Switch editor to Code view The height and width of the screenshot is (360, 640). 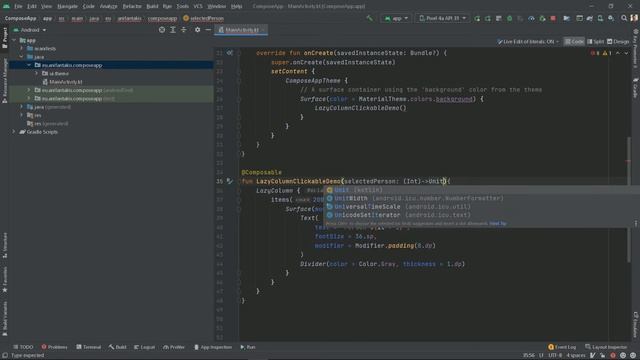coord(574,42)
